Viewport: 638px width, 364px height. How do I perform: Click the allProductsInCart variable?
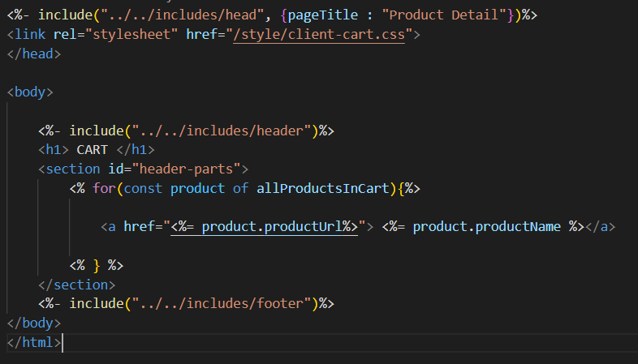point(323,189)
